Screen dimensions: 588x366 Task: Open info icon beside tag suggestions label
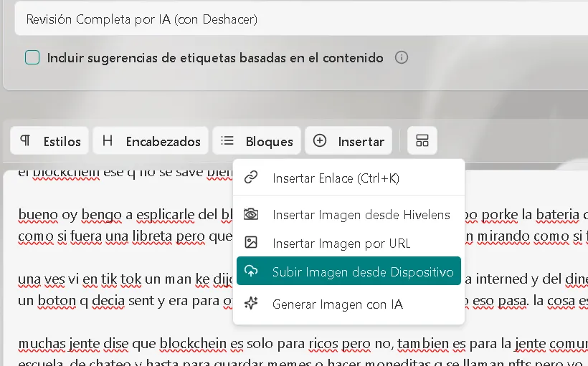[402, 58]
